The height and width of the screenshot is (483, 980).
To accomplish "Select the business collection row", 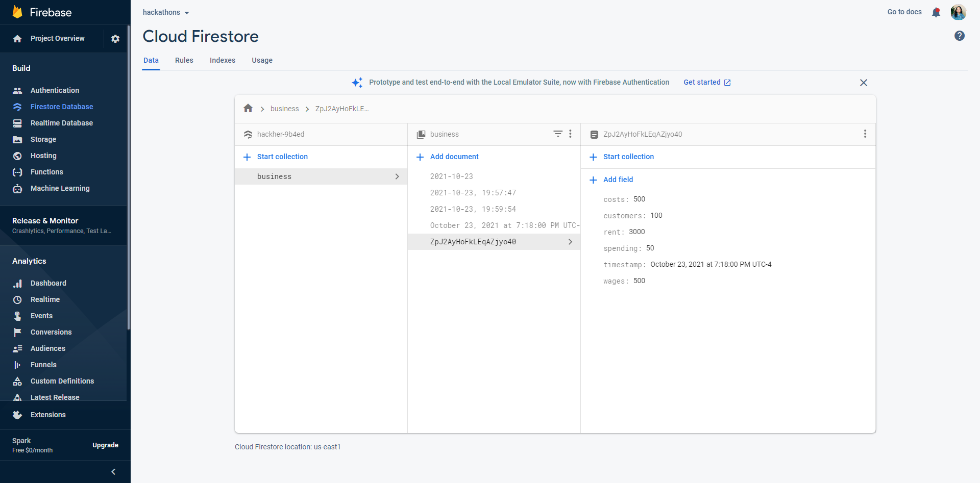I will (321, 176).
